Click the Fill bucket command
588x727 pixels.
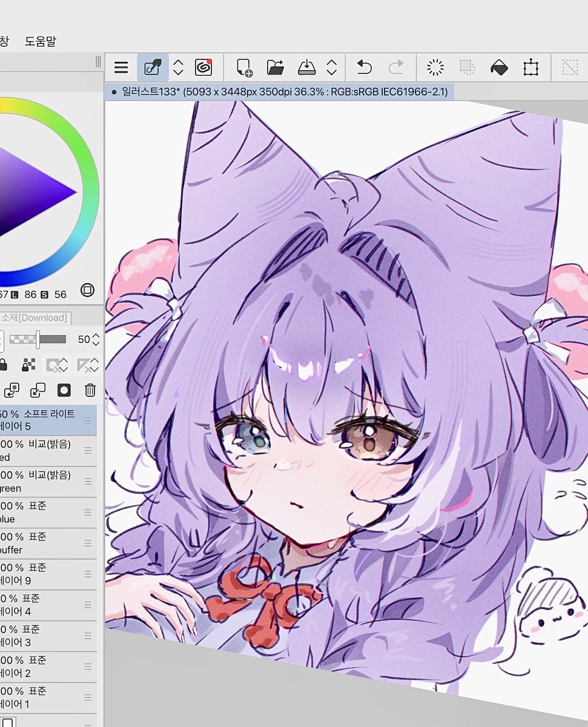499,67
